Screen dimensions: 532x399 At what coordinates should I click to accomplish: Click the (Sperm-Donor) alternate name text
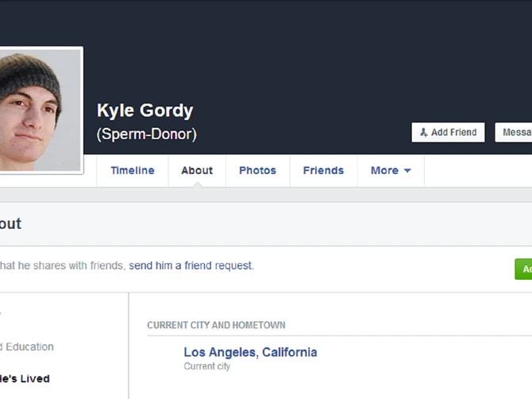[x=146, y=134]
